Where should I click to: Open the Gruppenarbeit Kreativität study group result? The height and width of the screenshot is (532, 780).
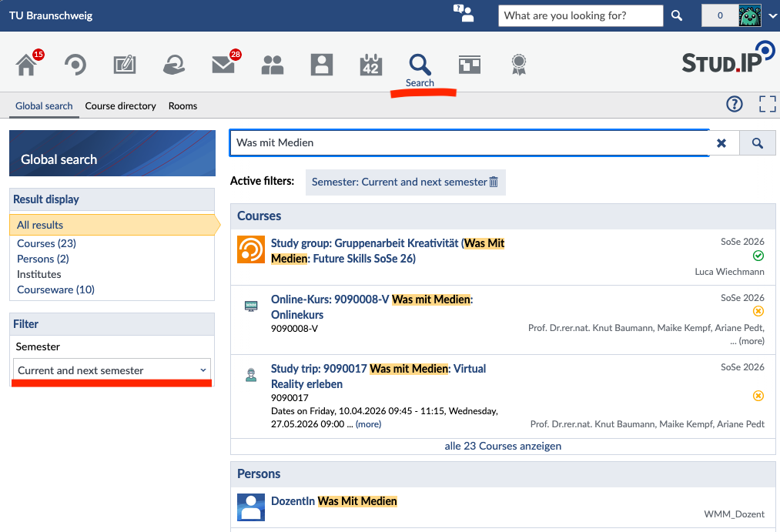387,250
